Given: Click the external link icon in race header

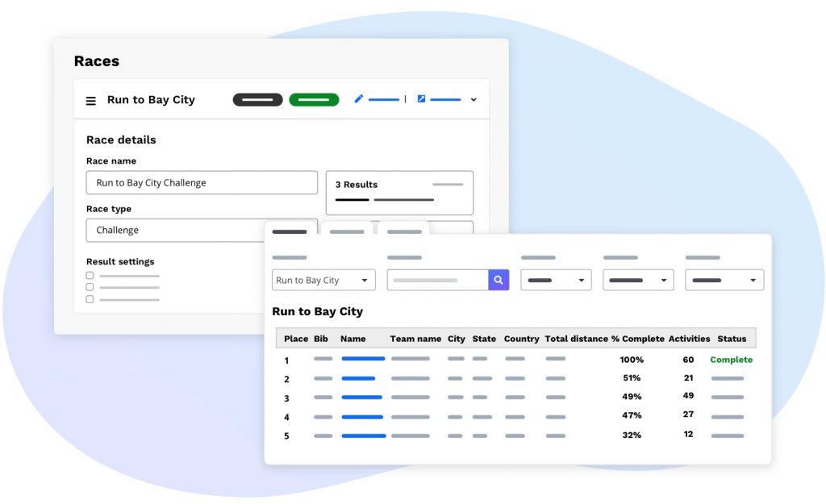Looking at the screenshot, I should (x=421, y=99).
